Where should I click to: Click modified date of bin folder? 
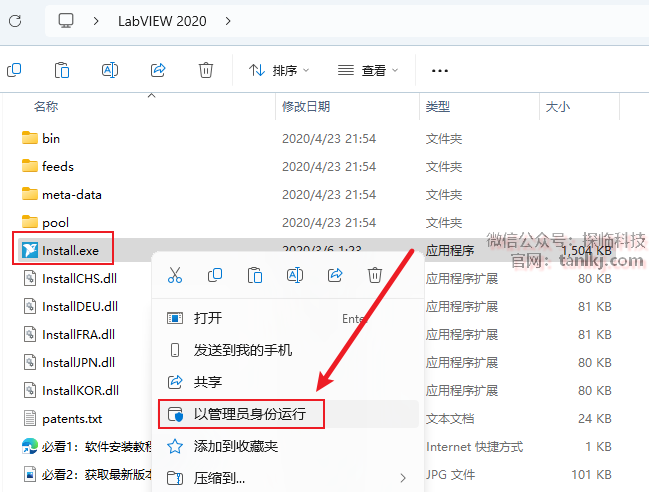329,139
